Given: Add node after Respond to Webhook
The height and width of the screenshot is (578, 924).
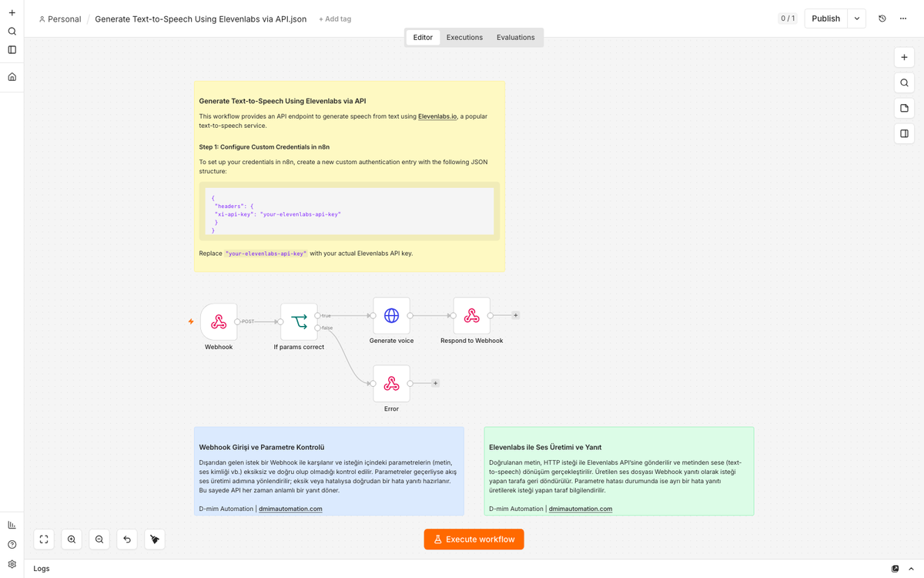Looking at the screenshot, I should 516,315.
